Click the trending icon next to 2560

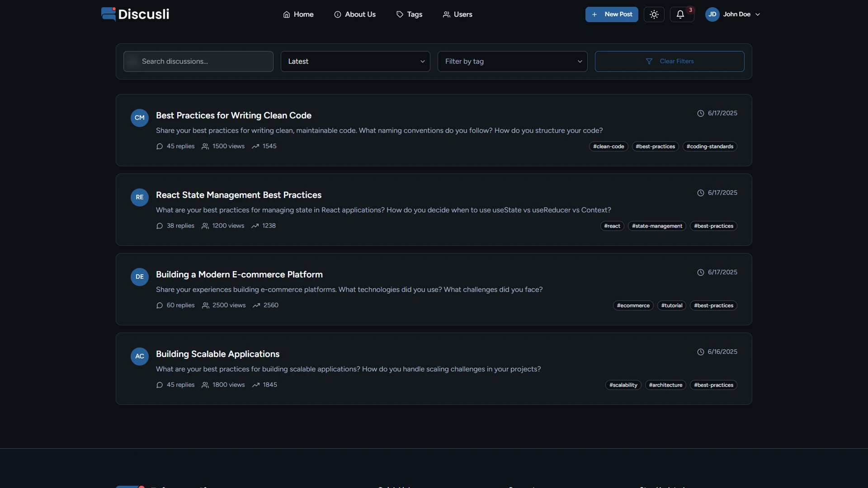click(256, 305)
